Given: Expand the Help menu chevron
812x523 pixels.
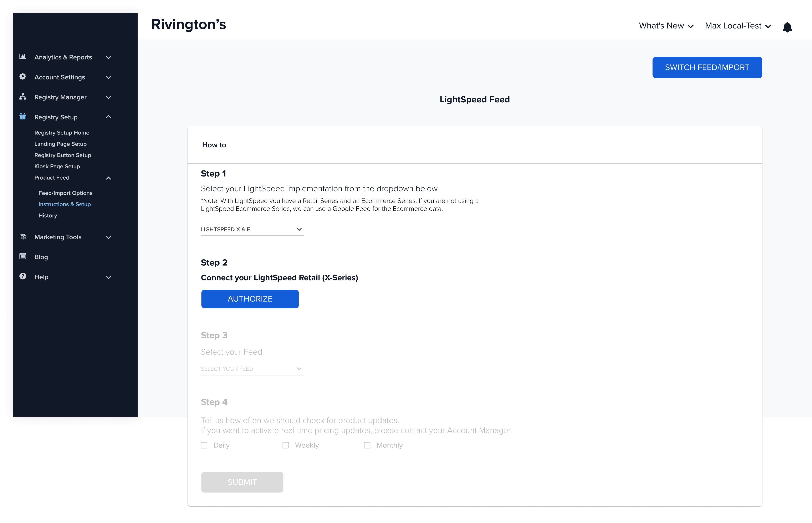Looking at the screenshot, I should click(x=108, y=277).
